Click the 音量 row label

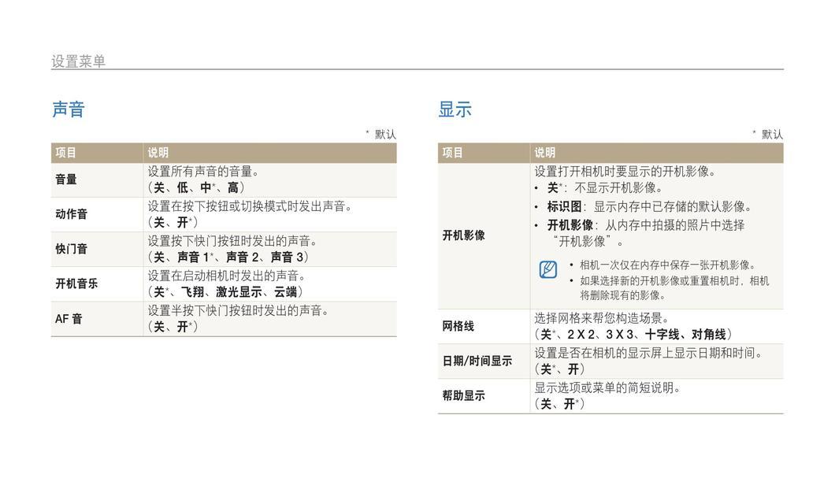pyautogui.click(x=66, y=180)
